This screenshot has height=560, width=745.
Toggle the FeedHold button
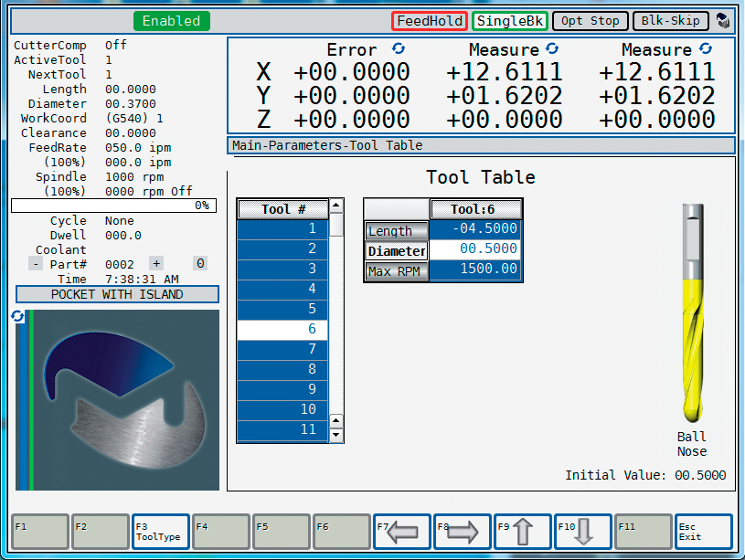pyautogui.click(x=430, y=21)
